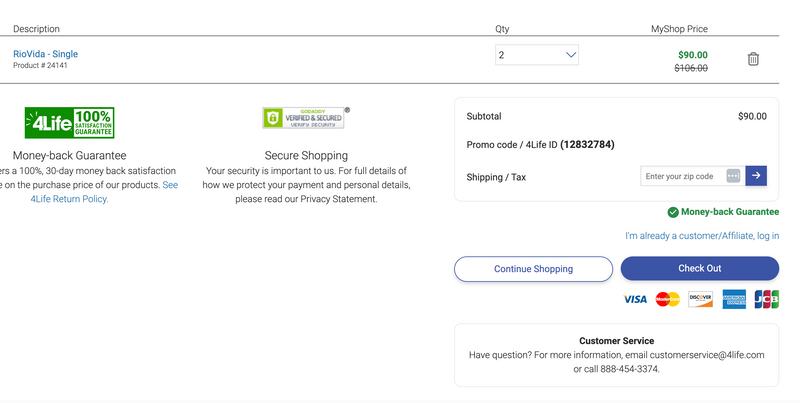The height and width of the screenshot is (403, 800).
Task: Click the MyShop Price column header
Action: tap(679, 29)
